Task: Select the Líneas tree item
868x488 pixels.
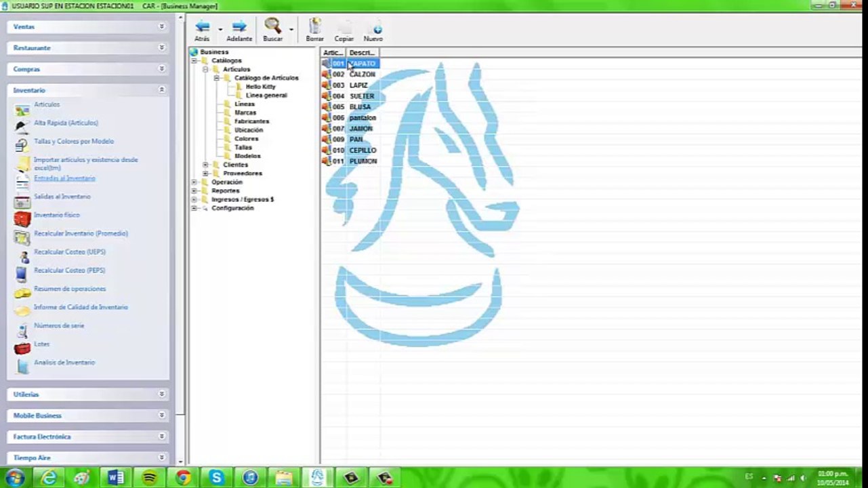Action: pos(245,104)
